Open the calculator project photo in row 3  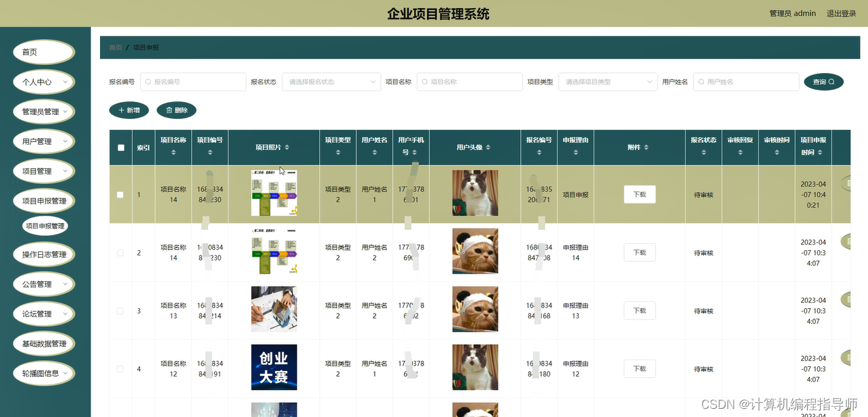(274, 310)
